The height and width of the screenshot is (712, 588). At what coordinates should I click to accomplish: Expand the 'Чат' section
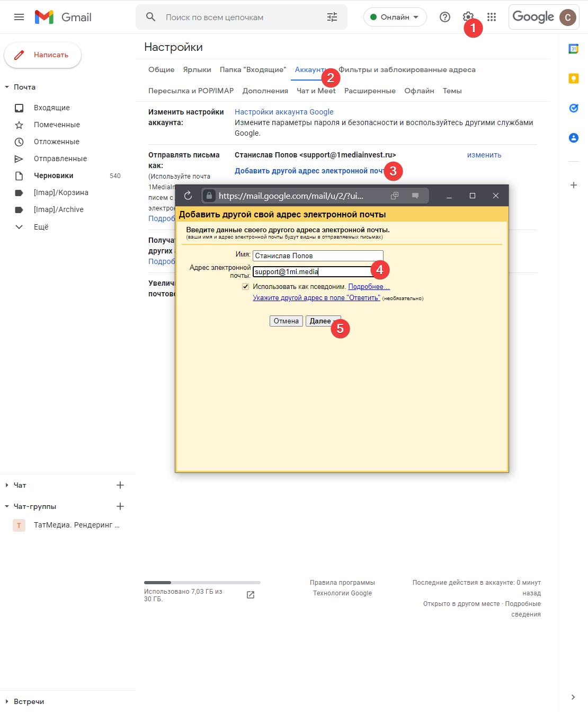(7, 485)
